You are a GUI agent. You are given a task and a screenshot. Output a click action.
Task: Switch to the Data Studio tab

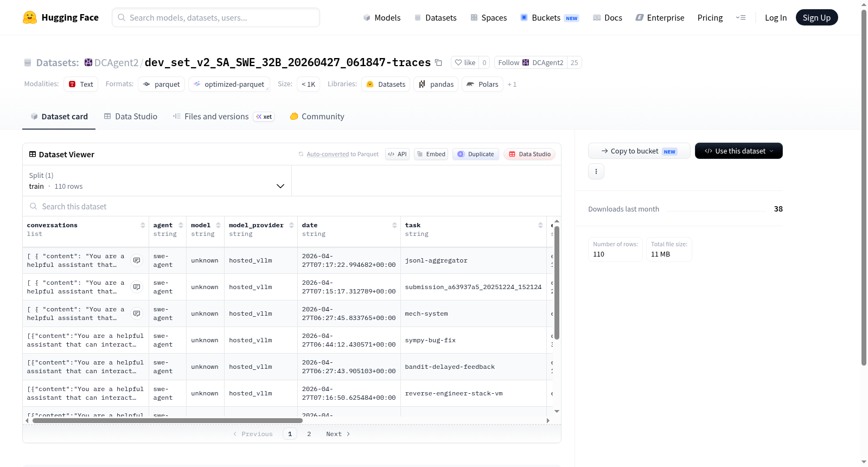131,117
